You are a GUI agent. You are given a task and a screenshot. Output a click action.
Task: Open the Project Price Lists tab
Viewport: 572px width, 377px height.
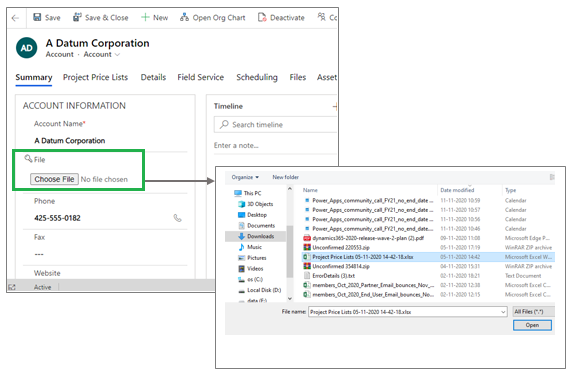(x=96, y=77)
